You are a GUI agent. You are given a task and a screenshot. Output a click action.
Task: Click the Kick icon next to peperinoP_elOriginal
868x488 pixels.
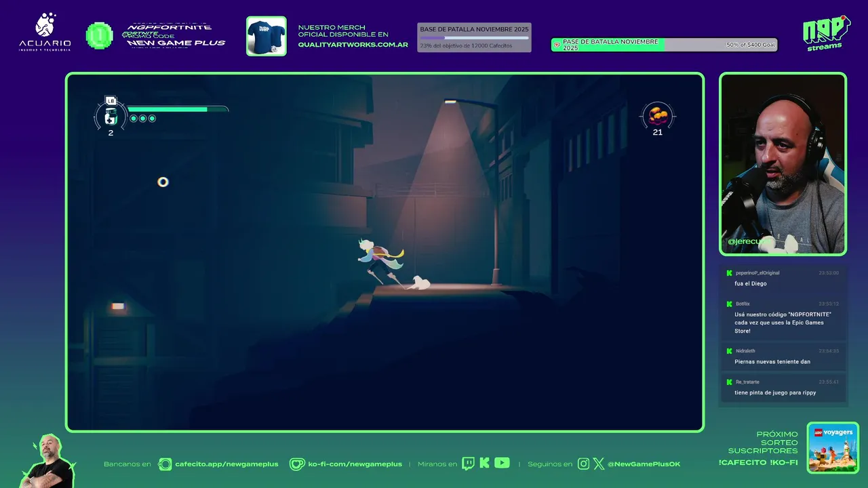coord(729,273)
